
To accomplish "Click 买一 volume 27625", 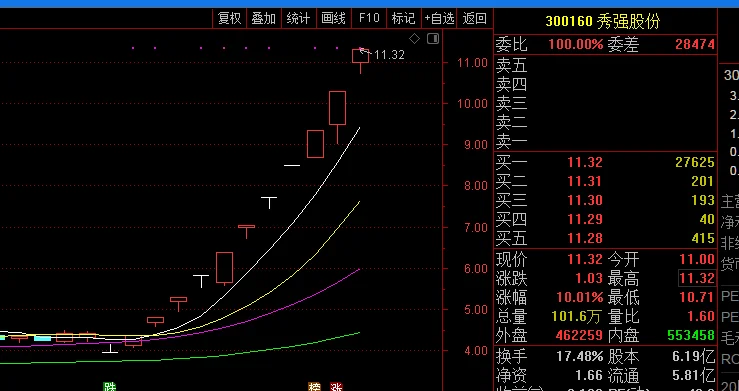I will 695,163.
